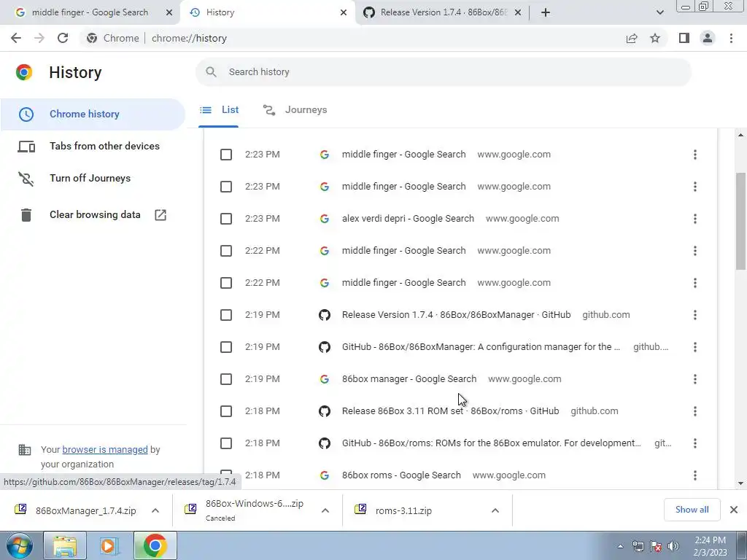
Task: Open the 86box manager Google Search link
Action: pyautogui.click(x=409, y=379)
